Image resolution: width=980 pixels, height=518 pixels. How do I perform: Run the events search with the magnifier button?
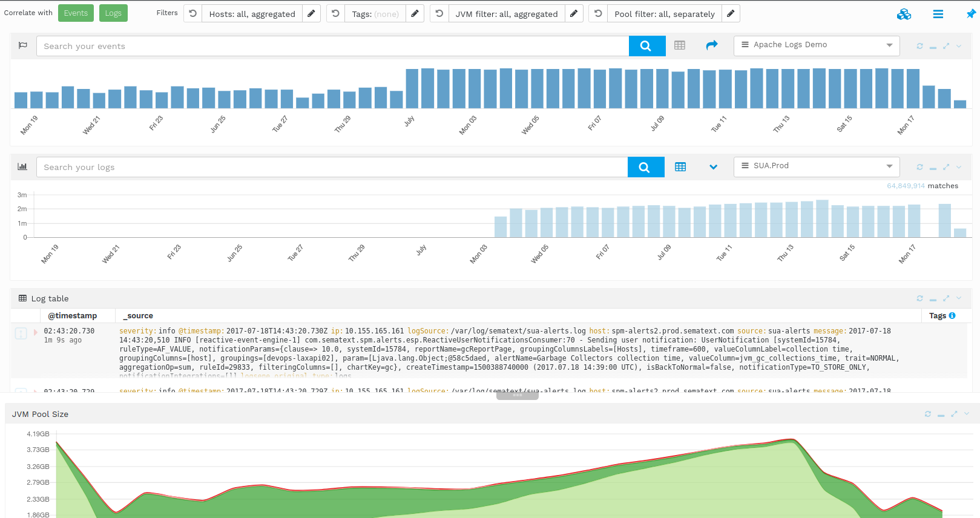[x=647, y=46]
